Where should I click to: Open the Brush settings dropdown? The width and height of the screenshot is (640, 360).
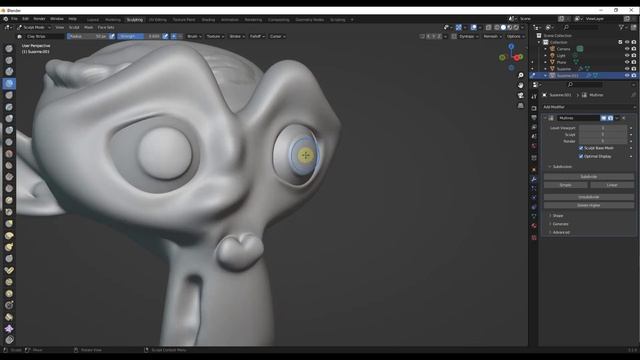click(x=194, y=36)
